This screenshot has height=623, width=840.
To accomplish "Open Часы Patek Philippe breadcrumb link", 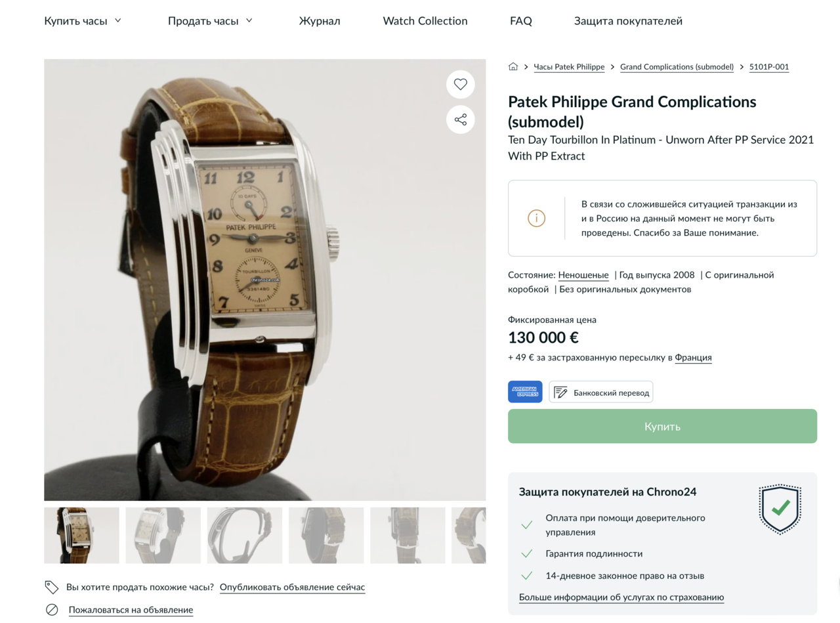I will tap(569, 67).
